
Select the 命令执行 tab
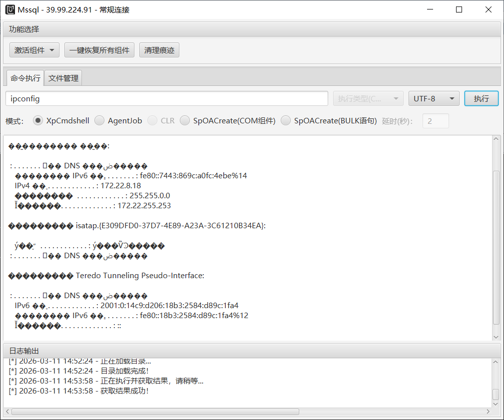[x=25, y=78]
